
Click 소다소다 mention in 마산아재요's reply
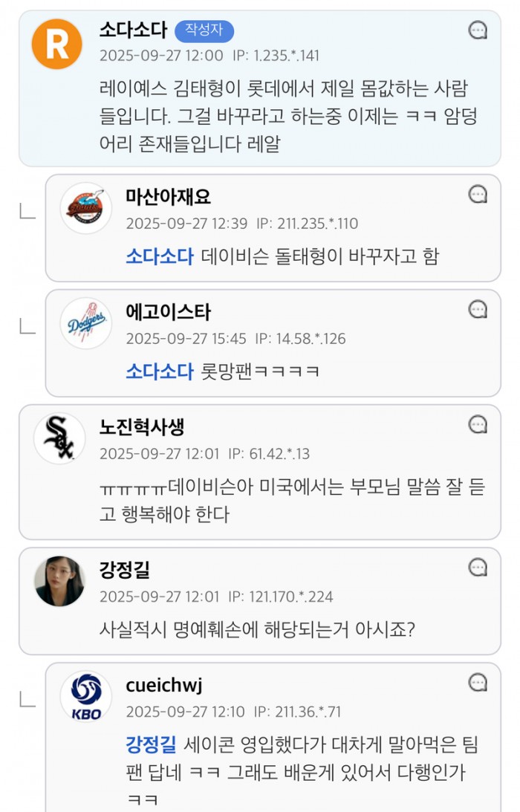pyautogui.click(x=159, y=256)
